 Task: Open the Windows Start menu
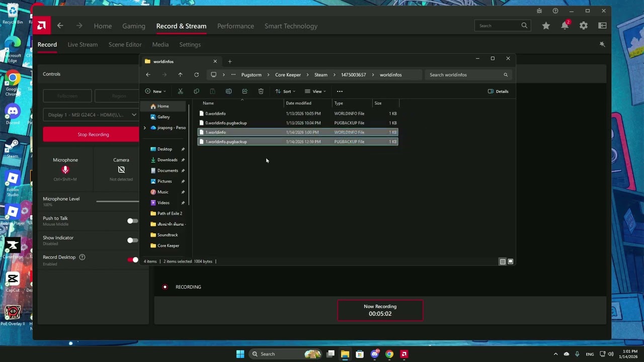[240, 354]
